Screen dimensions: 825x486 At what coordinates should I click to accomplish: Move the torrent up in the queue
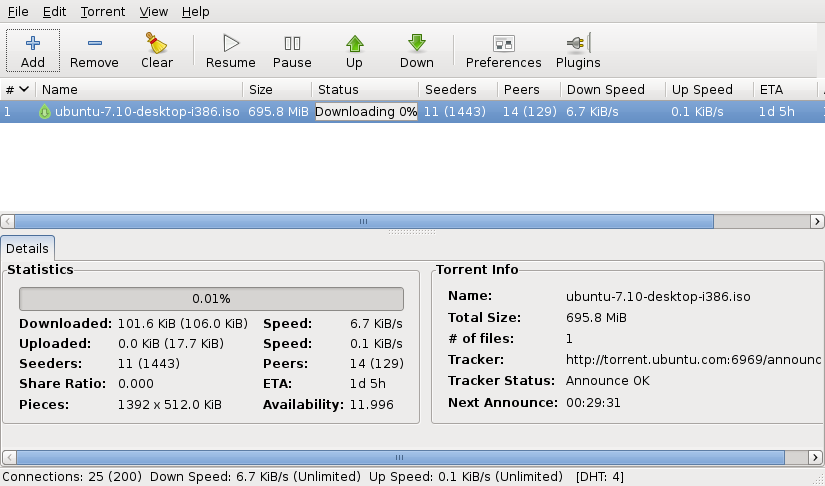[x=354, y=43]
